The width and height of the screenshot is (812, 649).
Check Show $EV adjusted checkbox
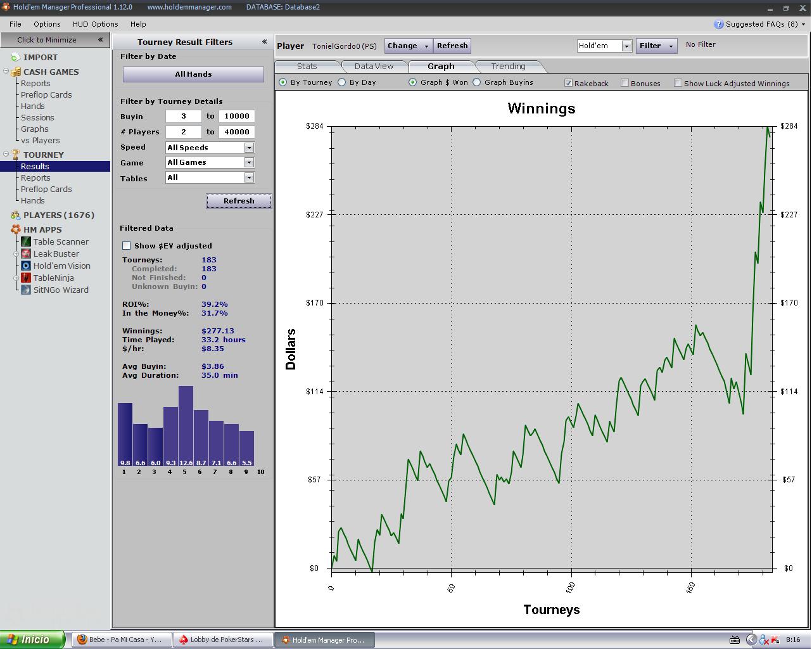click(126, 246)
